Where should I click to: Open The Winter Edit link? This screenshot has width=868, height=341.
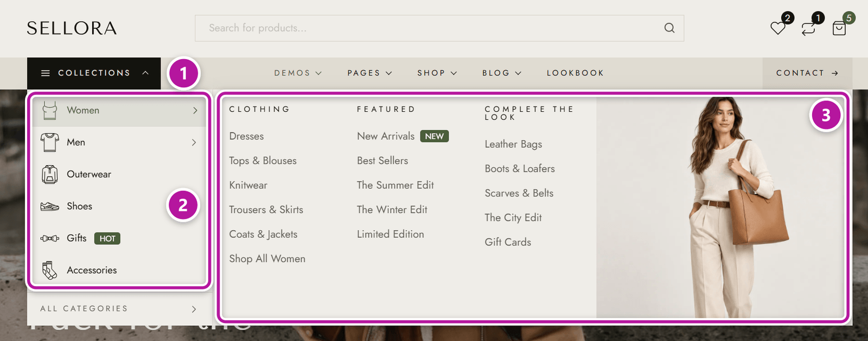pyautogui.click(x=392, y=210)
